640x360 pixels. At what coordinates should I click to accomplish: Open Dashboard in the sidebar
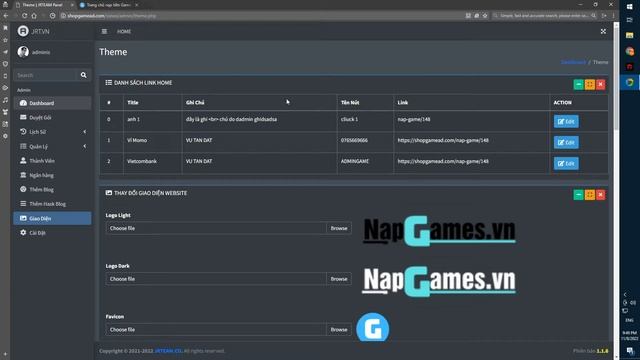pos(52,103)
